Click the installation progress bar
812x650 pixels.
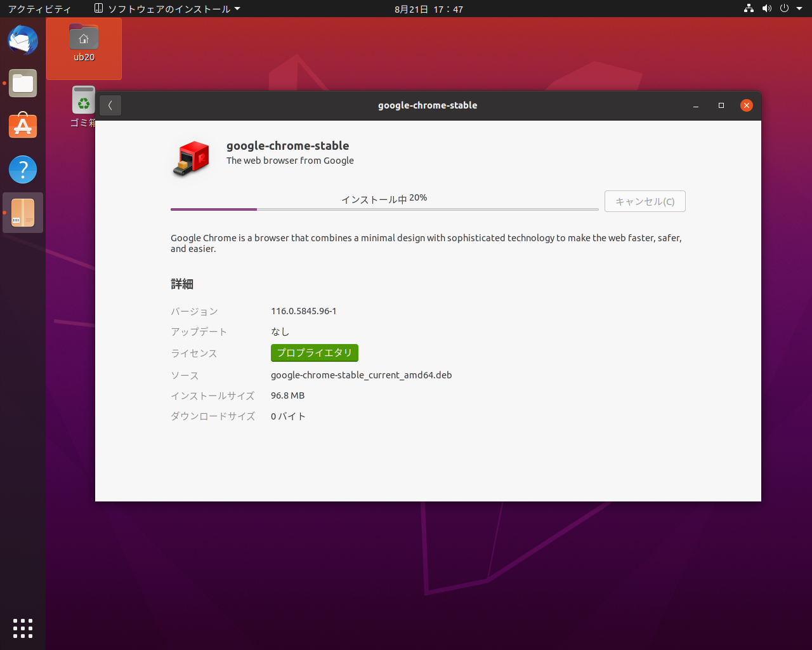(x=384, y=209)
